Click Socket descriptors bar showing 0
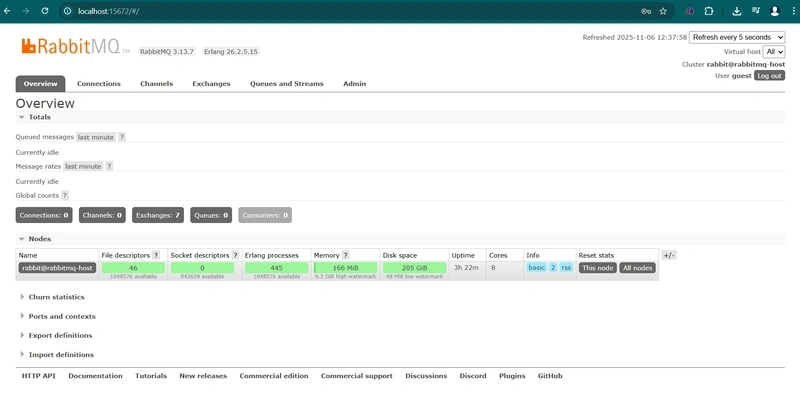 [203, 268]
